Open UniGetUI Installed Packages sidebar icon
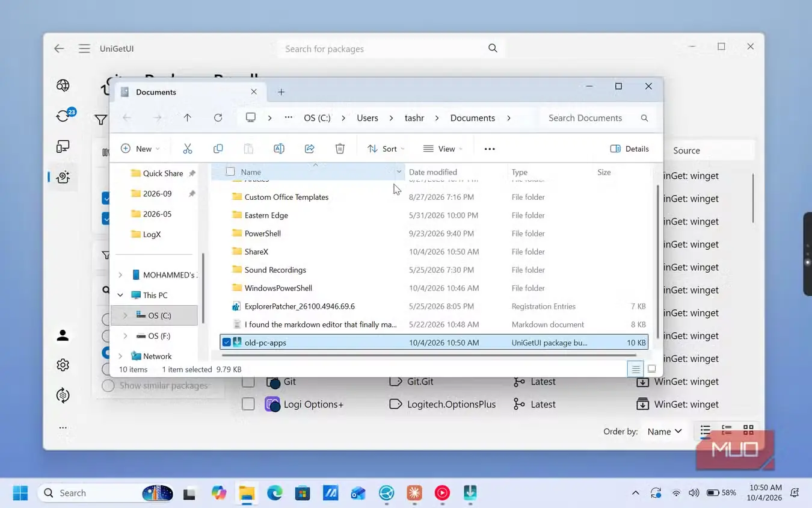Image resolution: width=812 pixels, height=508 pixels. tap(63, 146)
